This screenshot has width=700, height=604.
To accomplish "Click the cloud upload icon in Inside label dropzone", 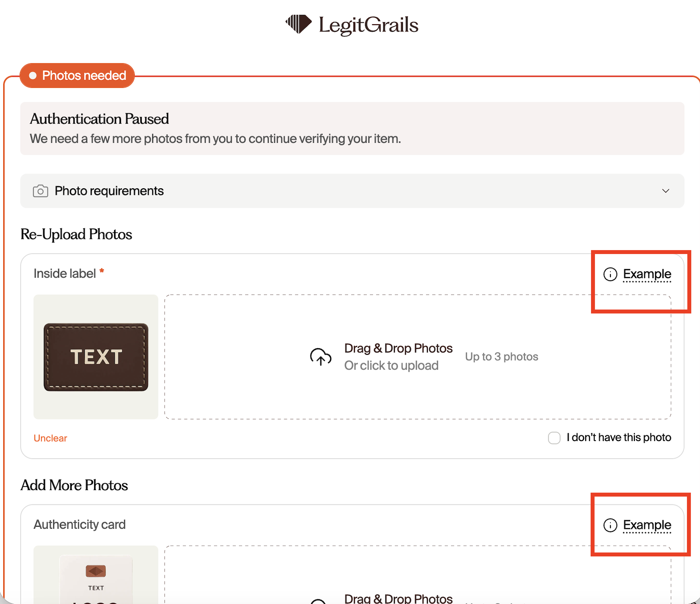I will [x=321, y=357].
